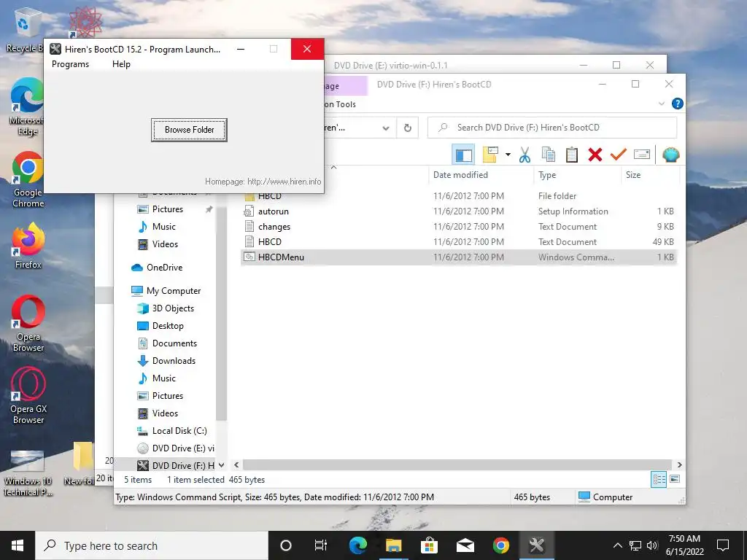This screenshot has width=747, height=560.
Task: Click the Classic Shell settings shell icon
Action: (671, 155)
